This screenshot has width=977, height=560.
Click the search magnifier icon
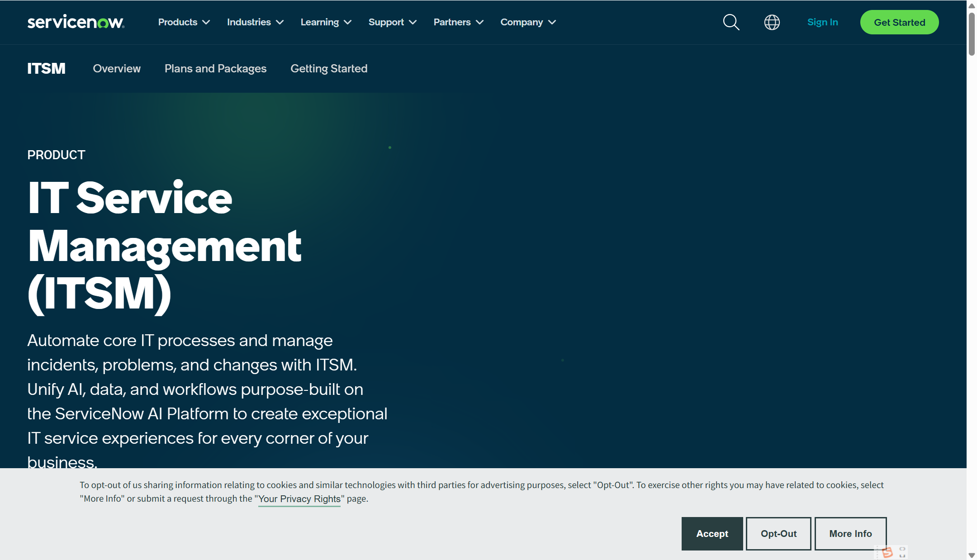tap(731, 22)
